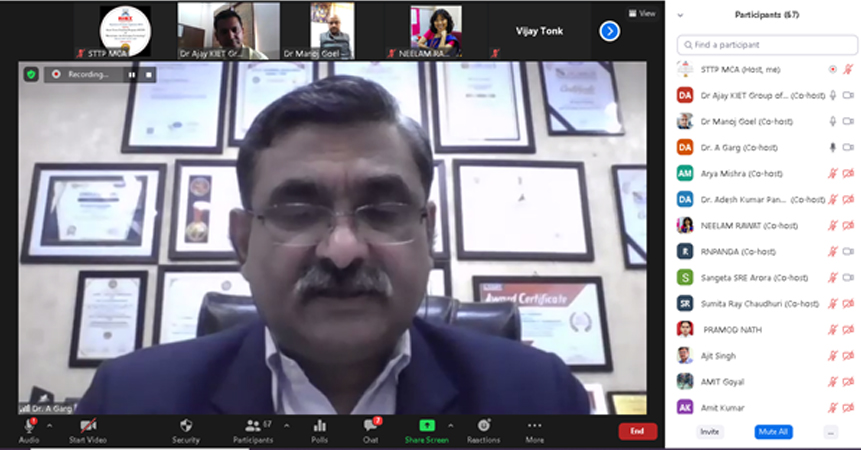Click next arrow in video thumbnail strip
The height and width of the screenshot is (450, 861).
tap(609, 31)
